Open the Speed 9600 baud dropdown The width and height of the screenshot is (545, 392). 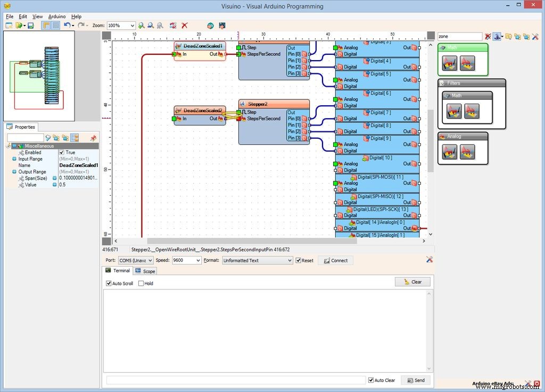(x=198, y=261)
